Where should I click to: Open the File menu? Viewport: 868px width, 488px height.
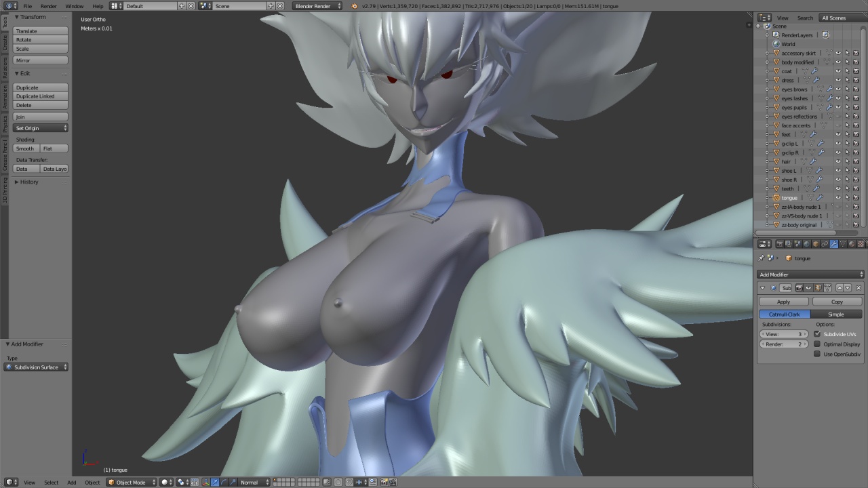(x=28, y=6)
